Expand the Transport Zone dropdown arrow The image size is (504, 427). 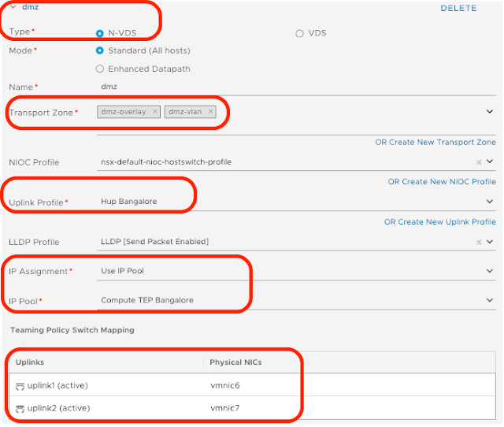[490, 112]
